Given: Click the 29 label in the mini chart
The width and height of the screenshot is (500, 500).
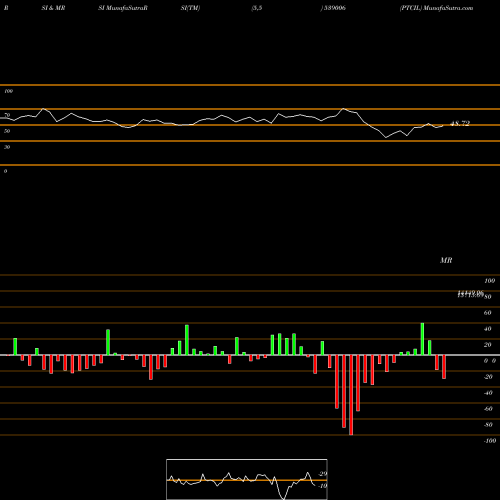Looking at the screenshot, I should click(x=323, y=474).
